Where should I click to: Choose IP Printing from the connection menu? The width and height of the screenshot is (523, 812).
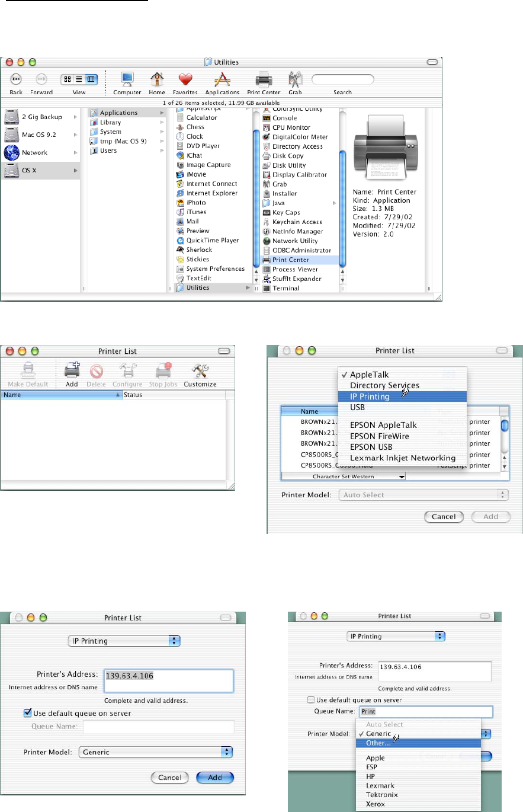click(402, 397)
